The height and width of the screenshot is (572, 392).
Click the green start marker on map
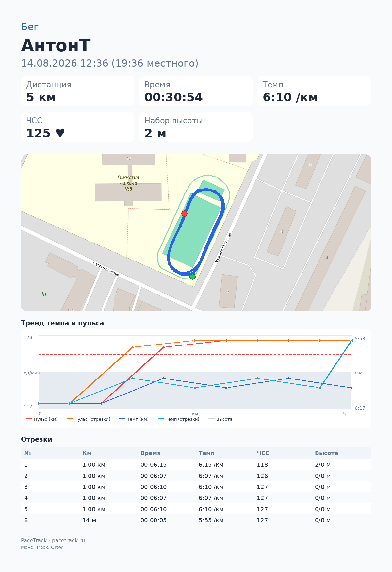192,277
